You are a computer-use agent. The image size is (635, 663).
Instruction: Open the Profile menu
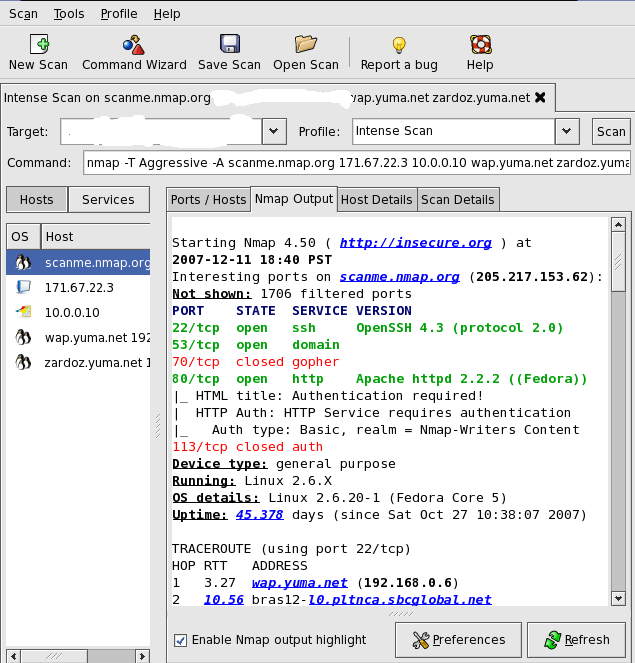pyautogui.click(x=119, y=14)
